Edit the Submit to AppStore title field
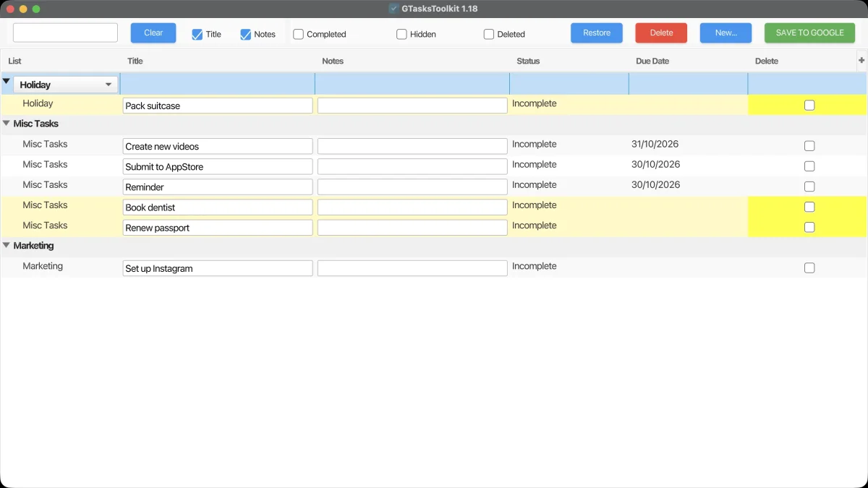Viewport: 868px width, 488px height. 218,166
